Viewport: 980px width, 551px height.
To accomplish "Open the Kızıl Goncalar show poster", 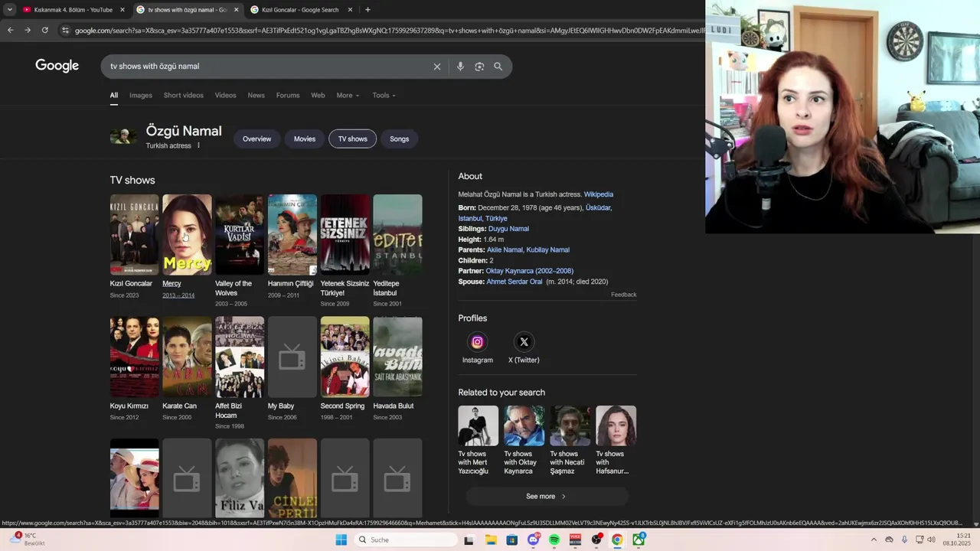I will tap(134, 234).
